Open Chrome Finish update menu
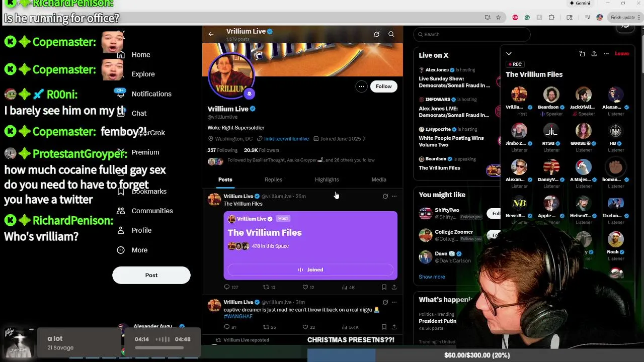 click(x=625, y=17)
